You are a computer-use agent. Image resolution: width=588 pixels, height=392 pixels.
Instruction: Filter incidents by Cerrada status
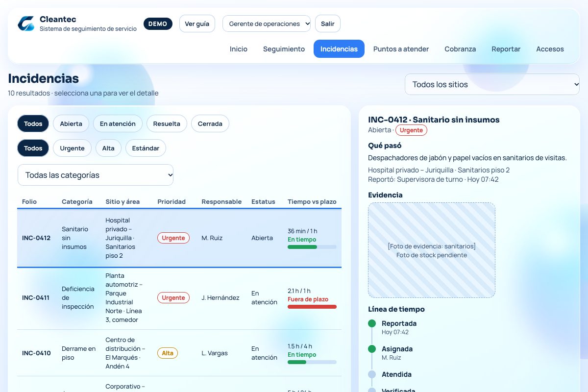(210, 123)
